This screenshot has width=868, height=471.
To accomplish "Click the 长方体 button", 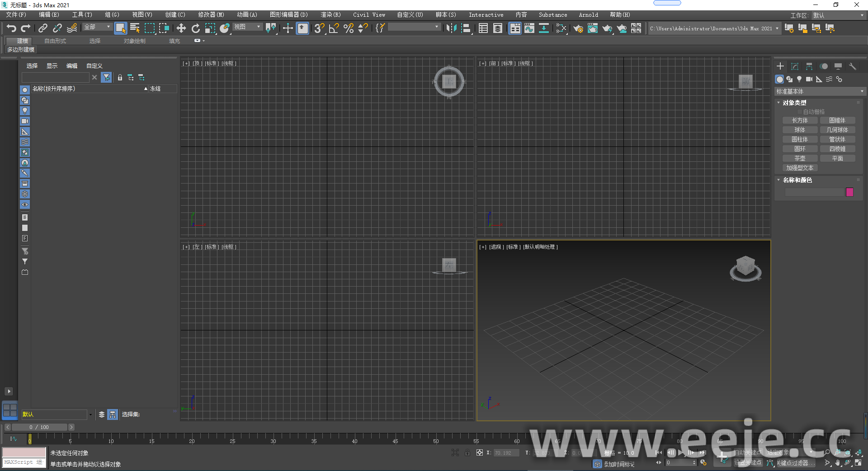I will pyautogui.click(x=800, y=121).
